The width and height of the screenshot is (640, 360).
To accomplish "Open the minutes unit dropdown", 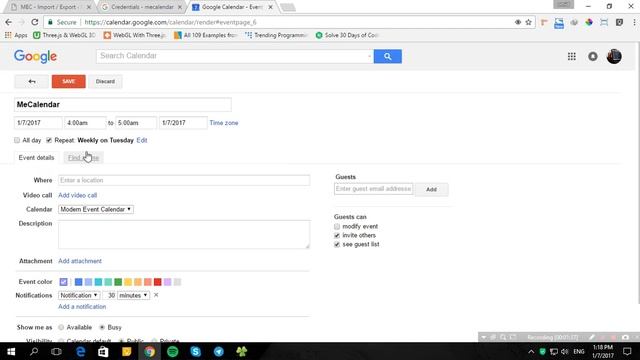I will [x=133, y=295].
